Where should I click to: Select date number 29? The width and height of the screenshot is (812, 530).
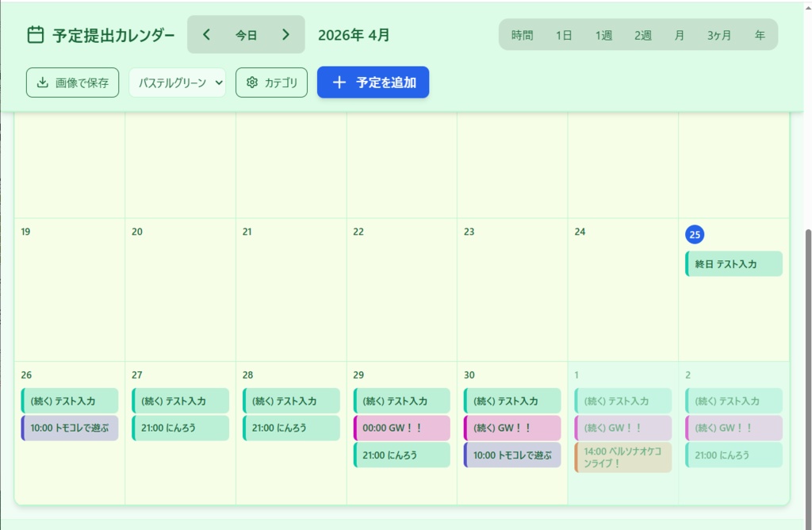coord(358,374)
